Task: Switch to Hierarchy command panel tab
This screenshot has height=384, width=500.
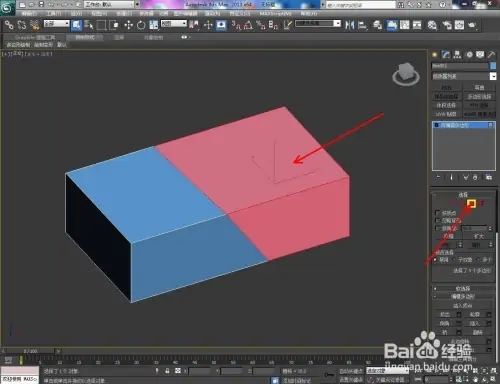Action: [457, 55]
